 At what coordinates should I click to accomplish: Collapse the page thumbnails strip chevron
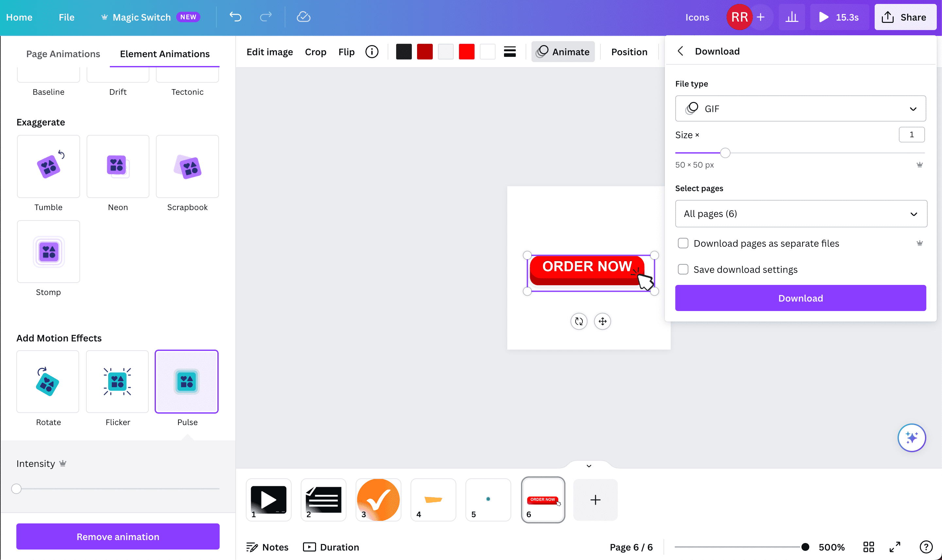point(588,466)
